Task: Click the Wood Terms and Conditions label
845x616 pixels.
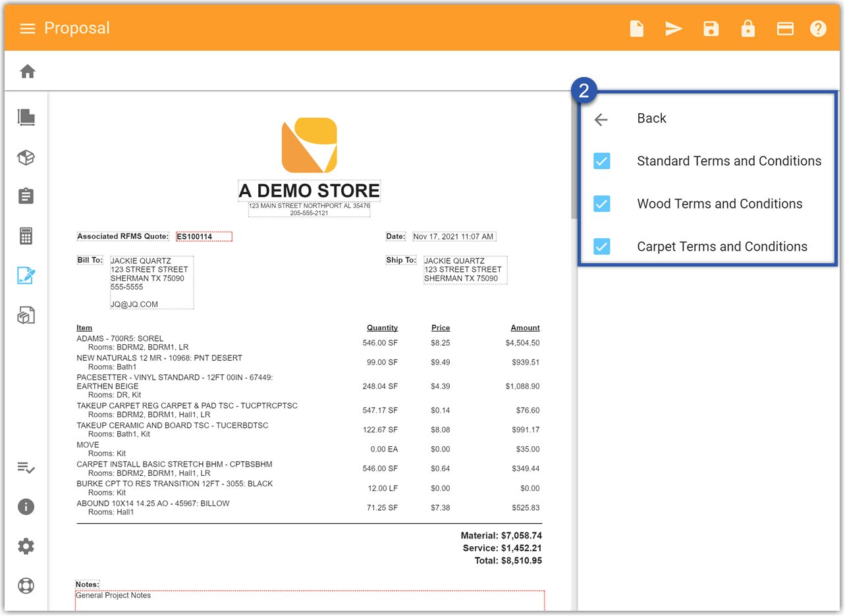Action: 719,204
